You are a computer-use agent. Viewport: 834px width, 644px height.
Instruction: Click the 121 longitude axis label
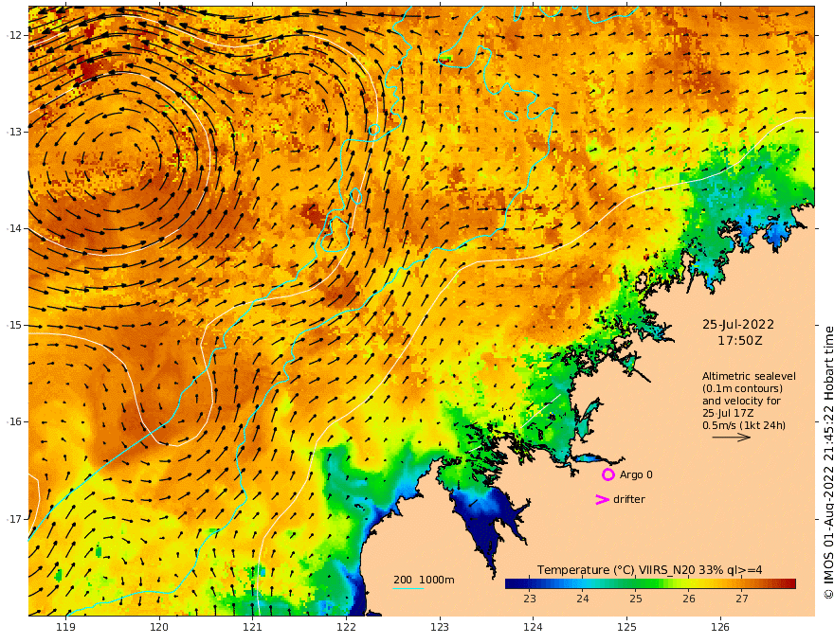[x=253, y=627]
